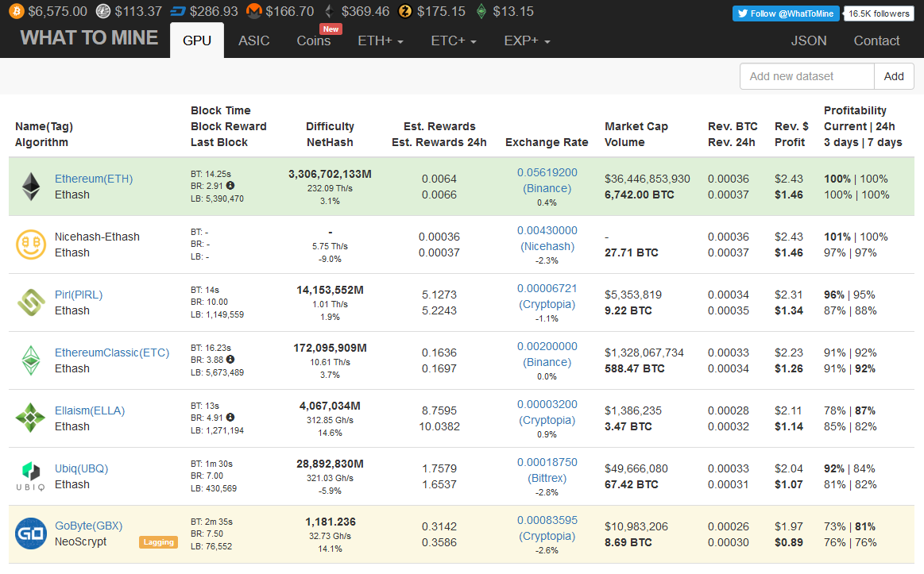Open the ETC+ dropdown menu
Image resolution: width=924 pixels, height=574 pixels.
tap(454, 40)
